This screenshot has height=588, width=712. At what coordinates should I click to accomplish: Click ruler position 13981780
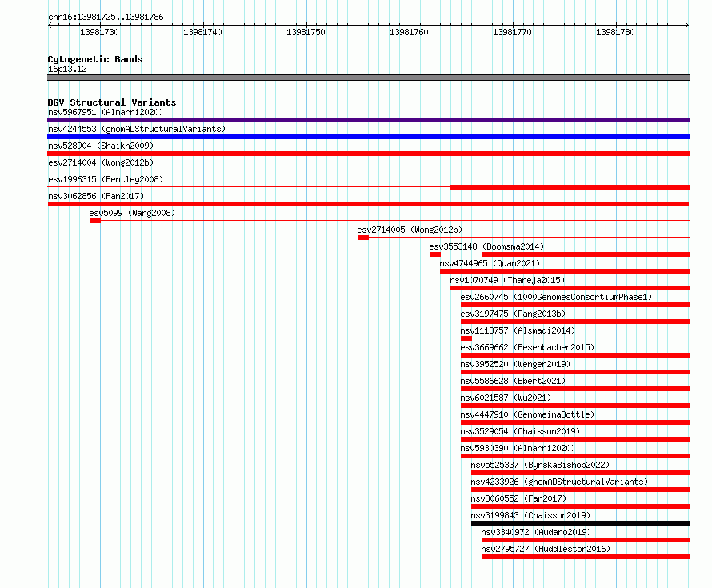tap(615, 32)
